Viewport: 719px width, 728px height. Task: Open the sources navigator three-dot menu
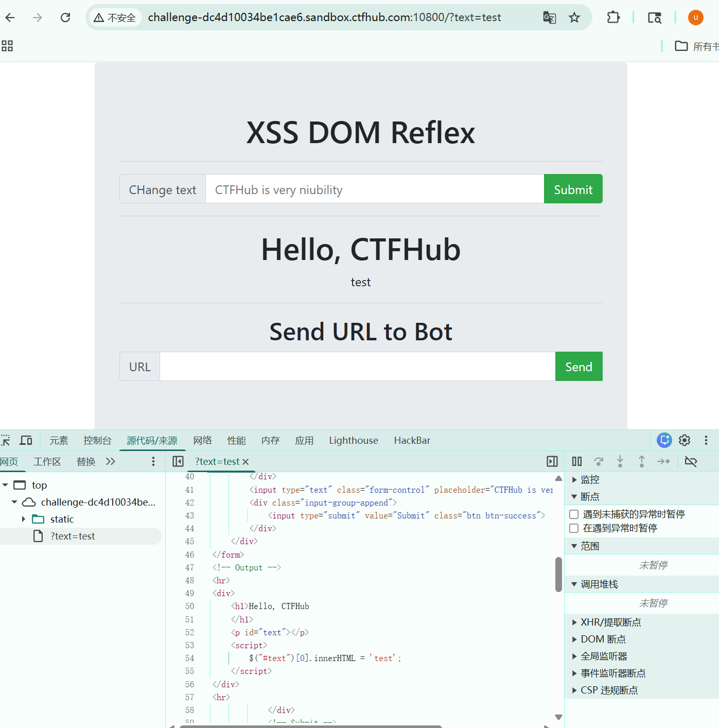point(153,461)
